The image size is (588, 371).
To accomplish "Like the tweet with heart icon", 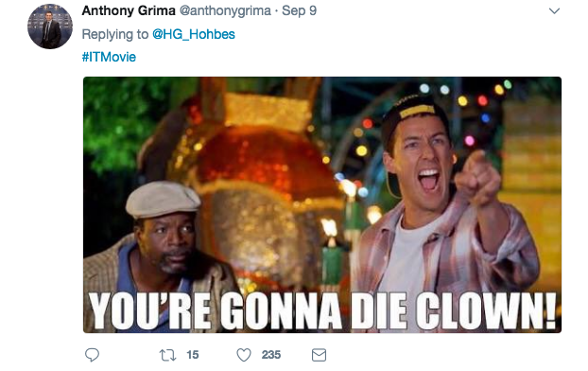I will pos(244,355).
